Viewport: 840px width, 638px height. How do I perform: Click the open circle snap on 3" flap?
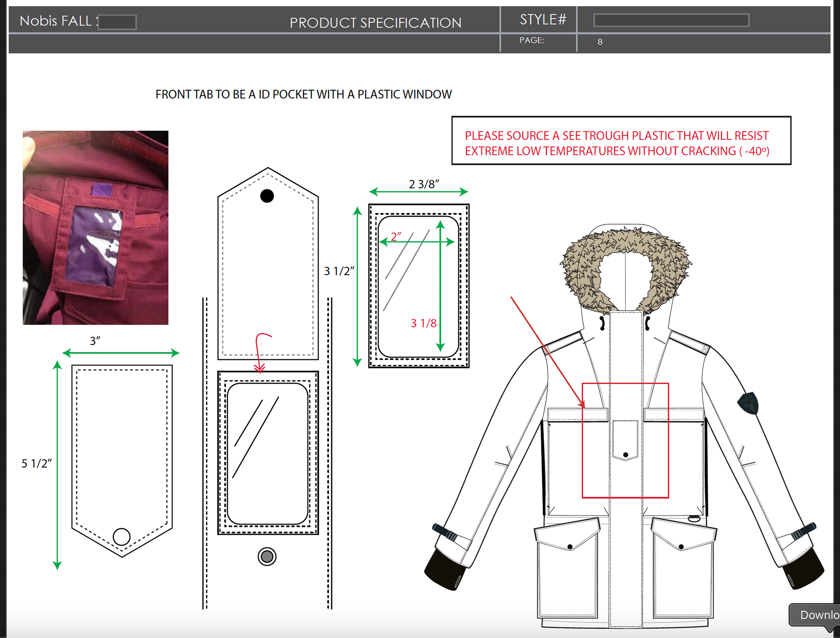coord(122,536)
